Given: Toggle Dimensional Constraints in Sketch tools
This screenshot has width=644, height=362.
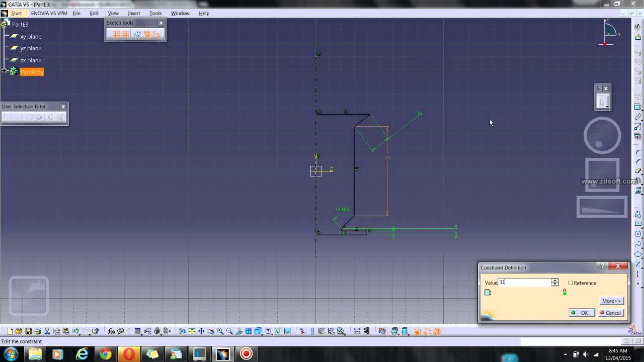Looking at the screenshot, I should (156, 34).
